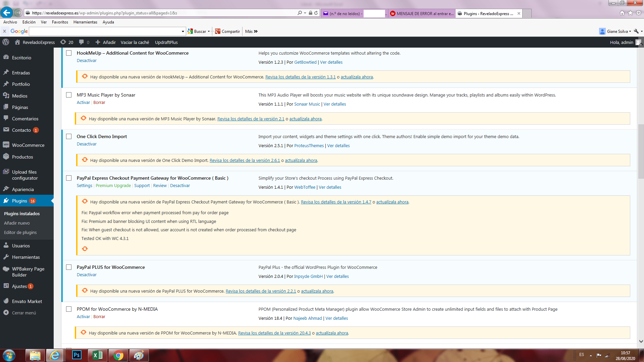Open the favorites star icon
Viewport: 644px width, 362px height.
coord(631,13)
